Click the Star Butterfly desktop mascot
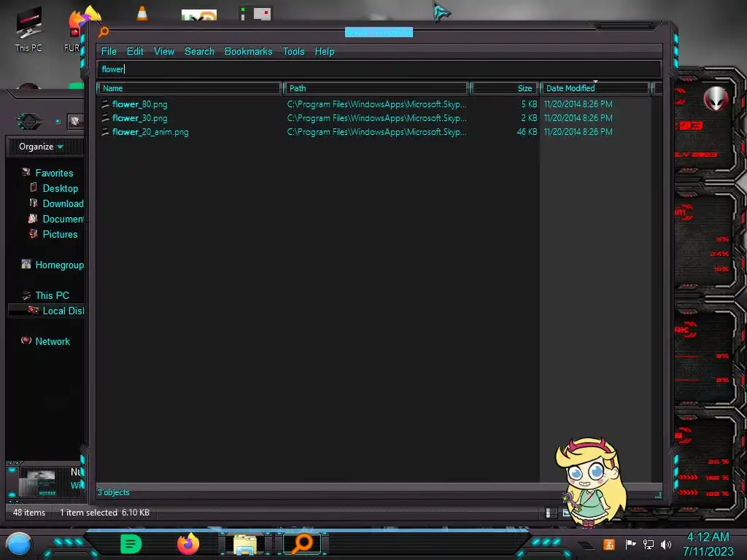 tap(591, 482)
